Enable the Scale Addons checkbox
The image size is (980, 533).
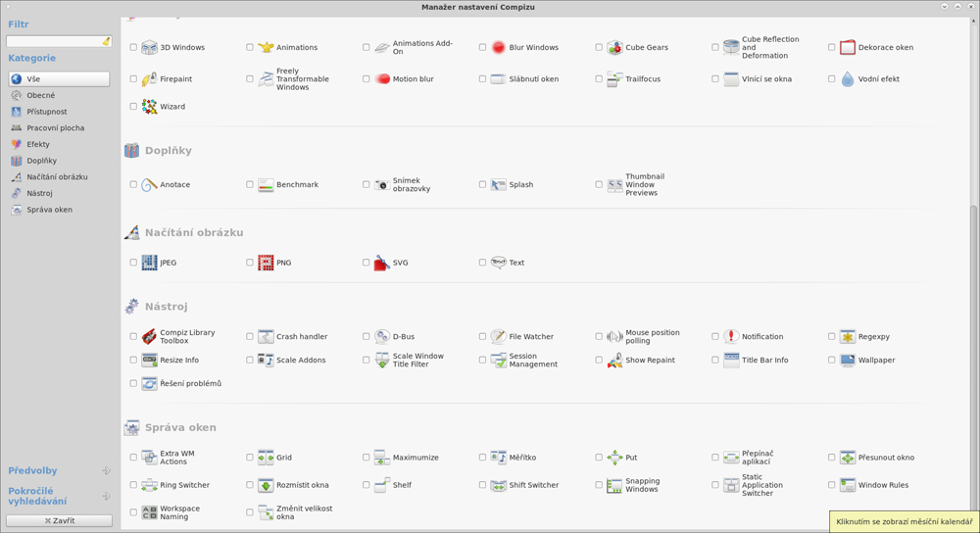pos(249,361)
